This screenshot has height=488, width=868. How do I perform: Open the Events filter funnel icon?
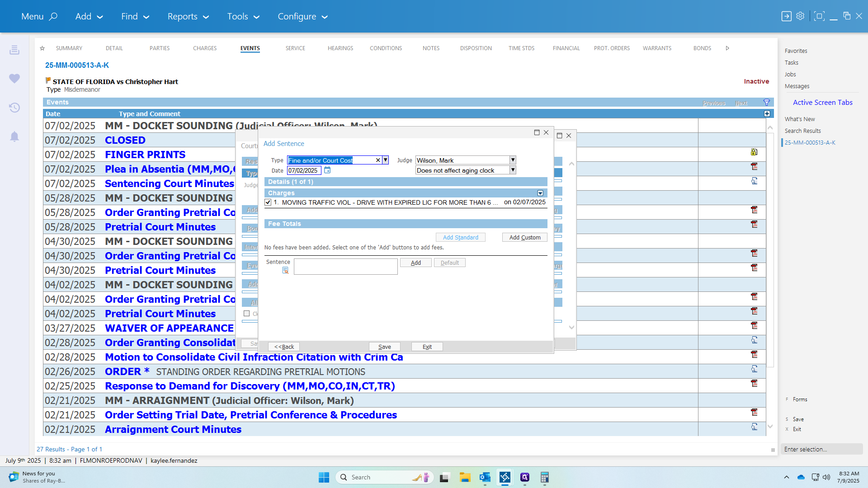(x=767, y=103)
